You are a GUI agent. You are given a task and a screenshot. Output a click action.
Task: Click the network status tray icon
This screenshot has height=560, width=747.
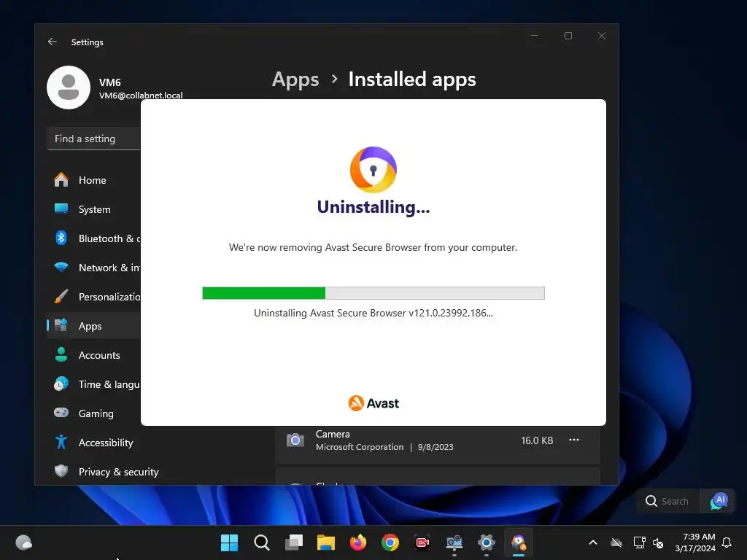coord(639,542)
